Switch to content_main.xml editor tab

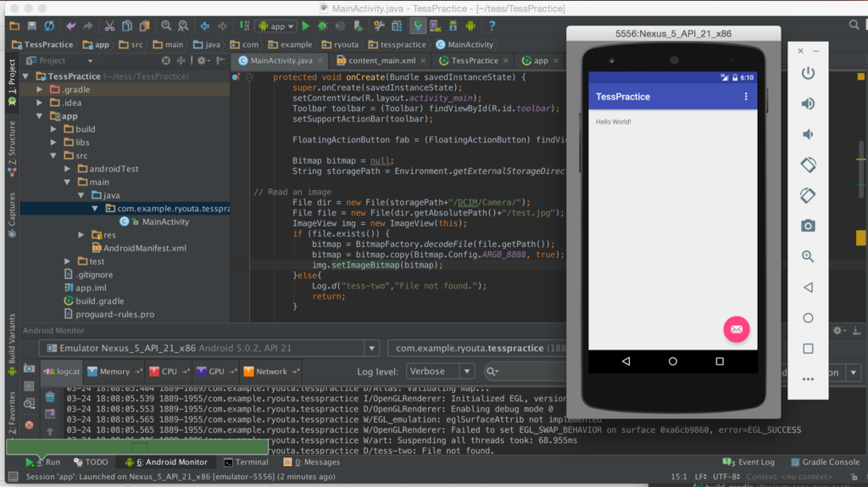point(381,60)
